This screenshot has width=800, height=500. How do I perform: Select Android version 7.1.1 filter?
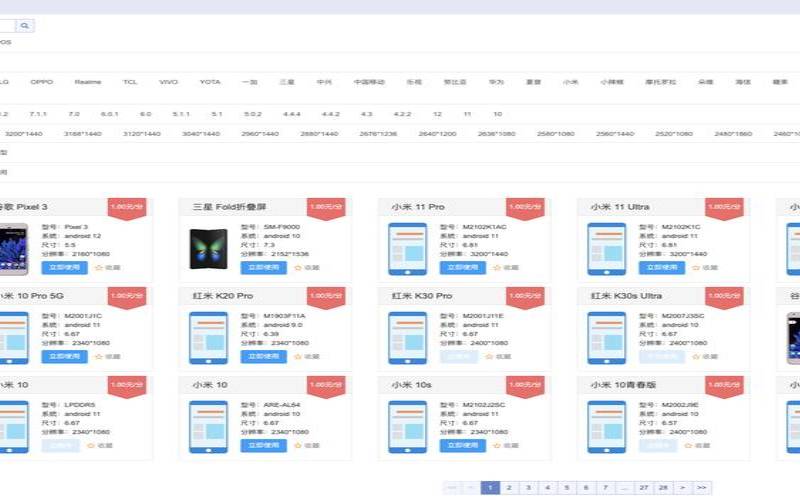click(38, 114)
